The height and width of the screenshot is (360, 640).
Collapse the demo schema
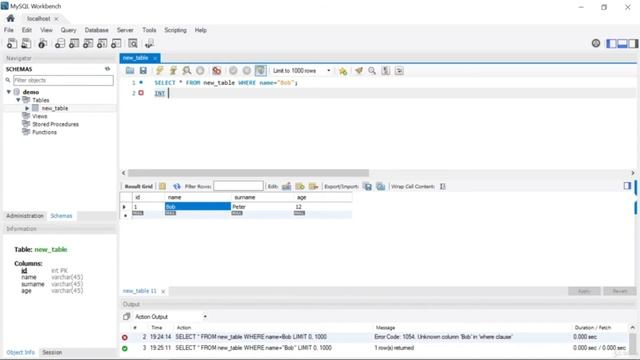(x=9, y=92)
